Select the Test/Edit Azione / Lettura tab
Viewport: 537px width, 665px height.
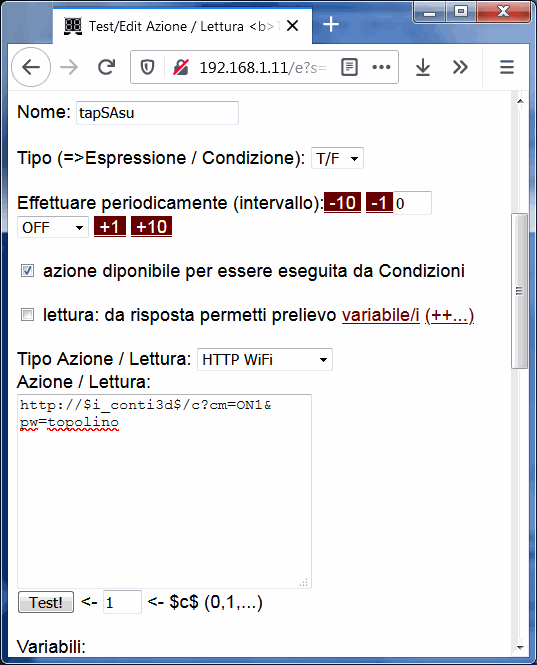[x=182, y=26]
